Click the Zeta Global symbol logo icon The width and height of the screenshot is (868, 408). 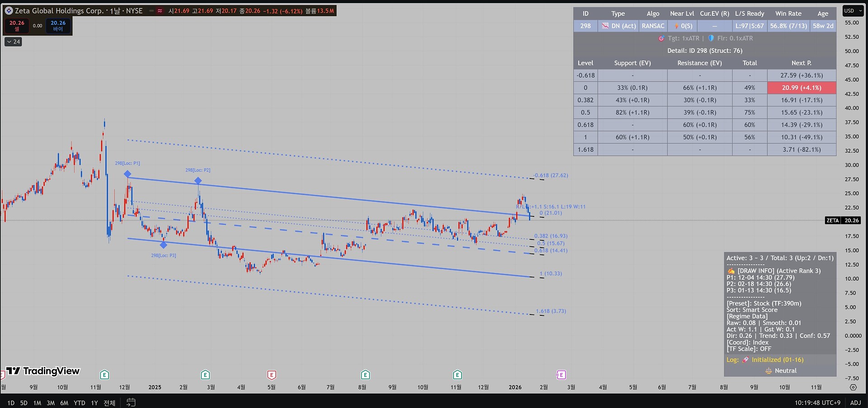(9, 10)
